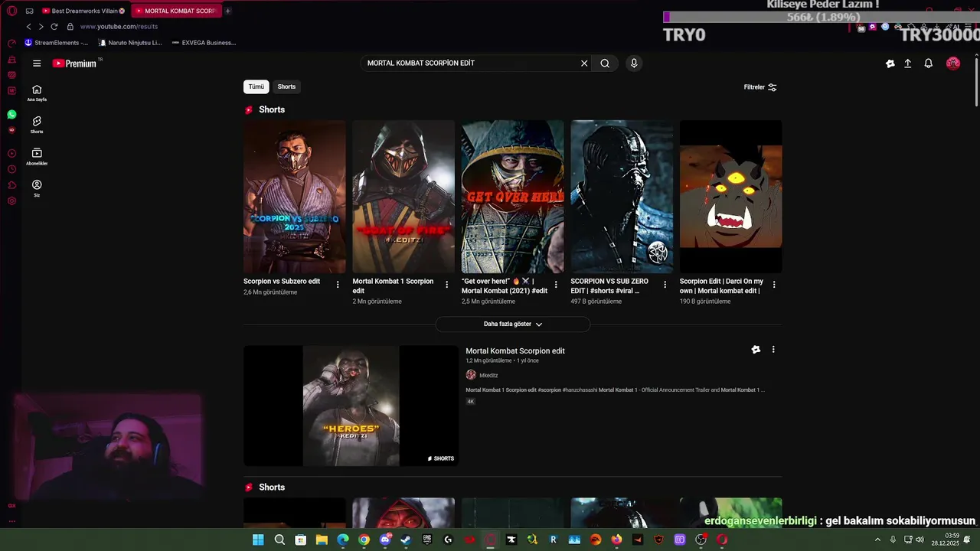The height and width of the screenshot is (551, 980).
Task: Open options for SCORPION VS SUB ZERO EDIT
Action: pos(665,285)
